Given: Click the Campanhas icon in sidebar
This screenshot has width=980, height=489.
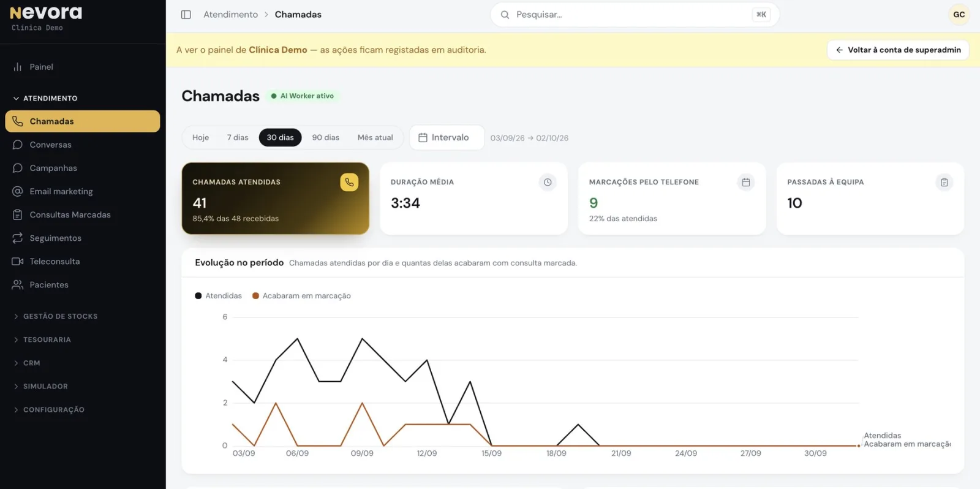Looking at the screenshot, I should tap(18, 168).
